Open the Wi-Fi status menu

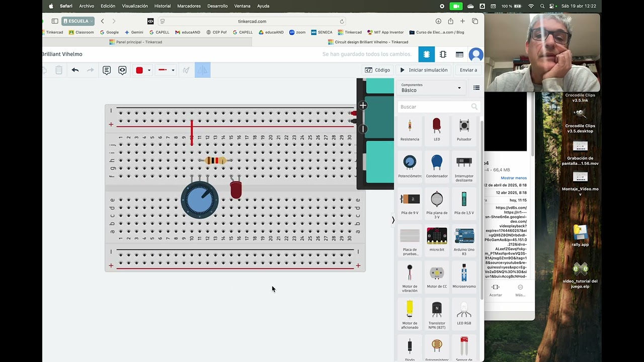point(531,6)
